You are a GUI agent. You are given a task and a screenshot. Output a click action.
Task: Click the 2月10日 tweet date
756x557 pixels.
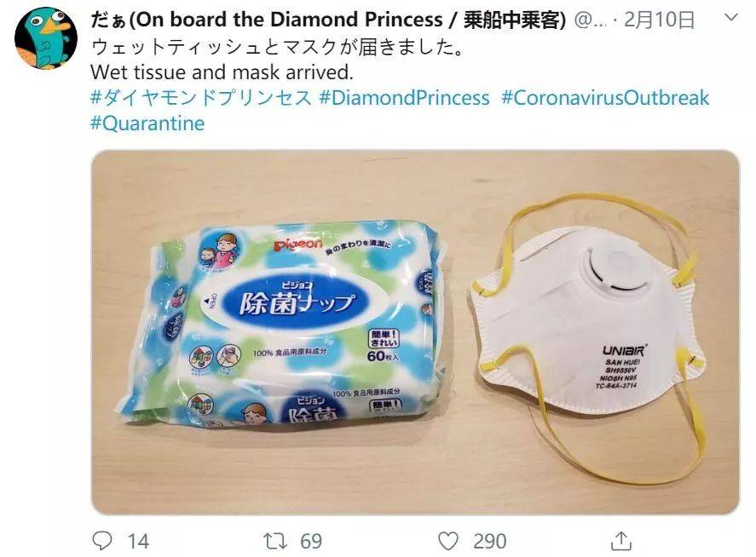pyautogui.click(x=659, y=20)
